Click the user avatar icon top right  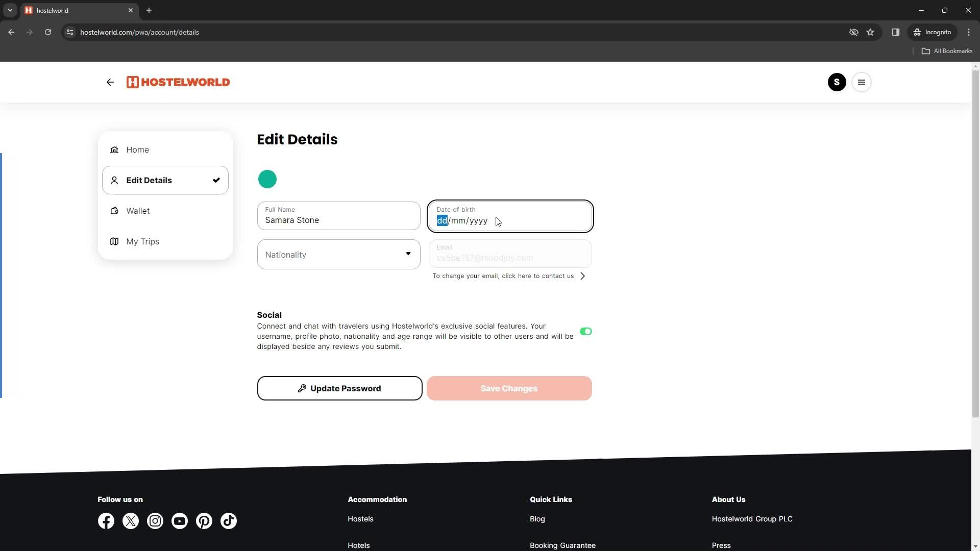click(x=837, y=82)
